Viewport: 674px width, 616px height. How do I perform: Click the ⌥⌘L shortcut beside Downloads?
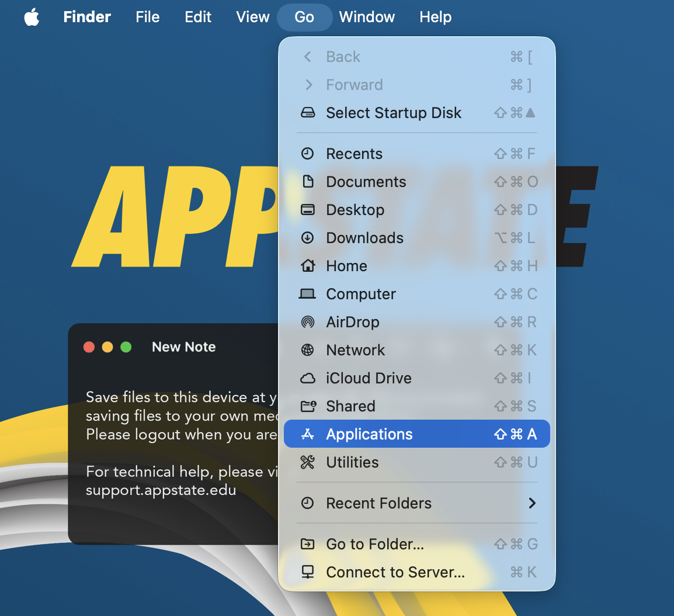point(515,237)
